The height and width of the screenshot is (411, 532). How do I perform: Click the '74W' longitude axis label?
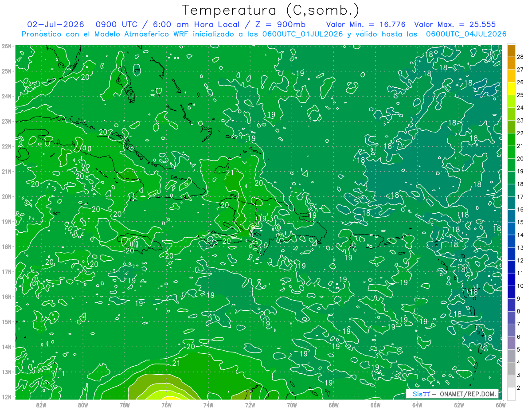(x=208, y=405)
